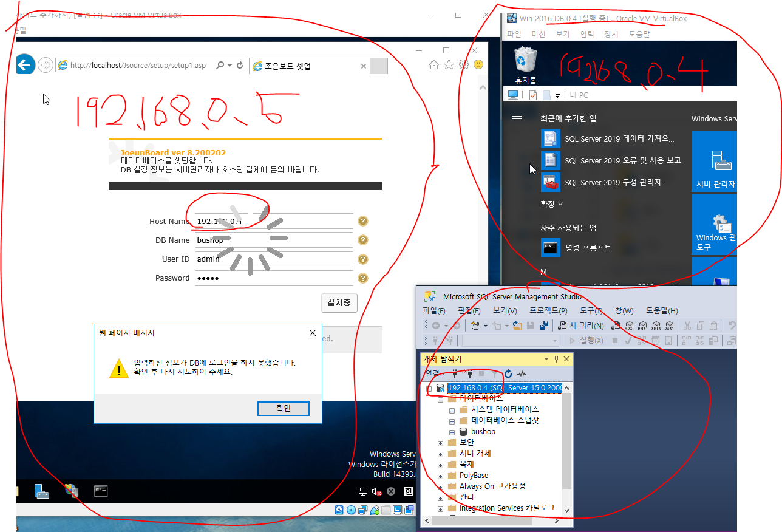Screen dimensions: 782x532
Task: Open Activity Monitor icon in Object Explorer
Action: click(x=522, y=373)
